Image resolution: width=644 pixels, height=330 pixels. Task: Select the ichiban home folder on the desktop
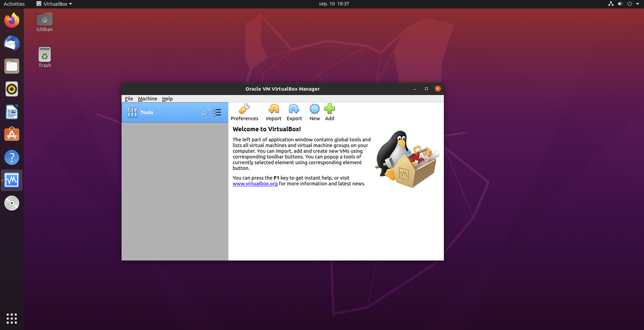point(45,22)
